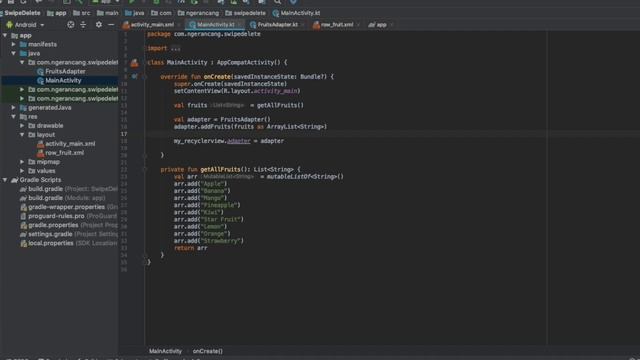Collapse the res folder

pos(13,117)
